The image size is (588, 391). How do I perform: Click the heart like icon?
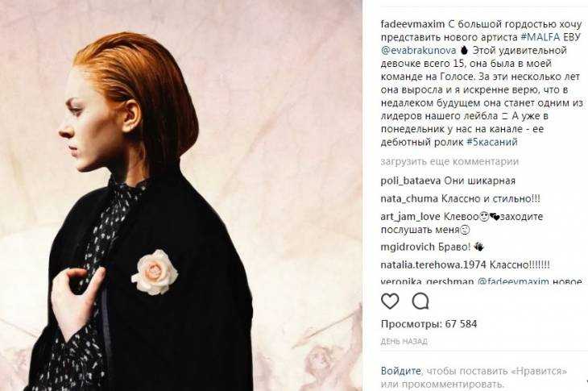click(390, 301)
